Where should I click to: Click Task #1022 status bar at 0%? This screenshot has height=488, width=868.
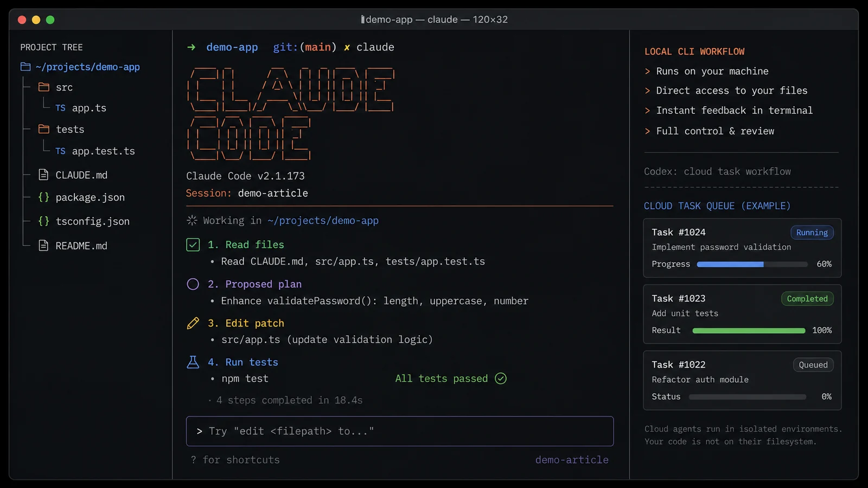pos(748,397)
